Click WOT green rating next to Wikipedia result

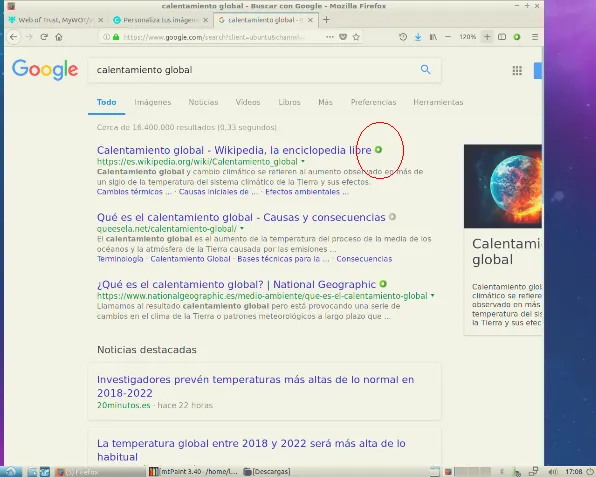(378, 150)
